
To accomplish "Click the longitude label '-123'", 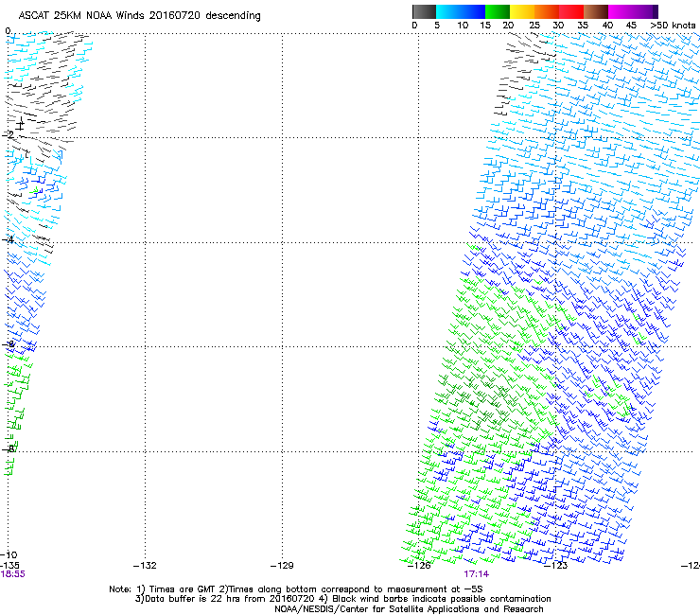I will click(x=556, y=566).
